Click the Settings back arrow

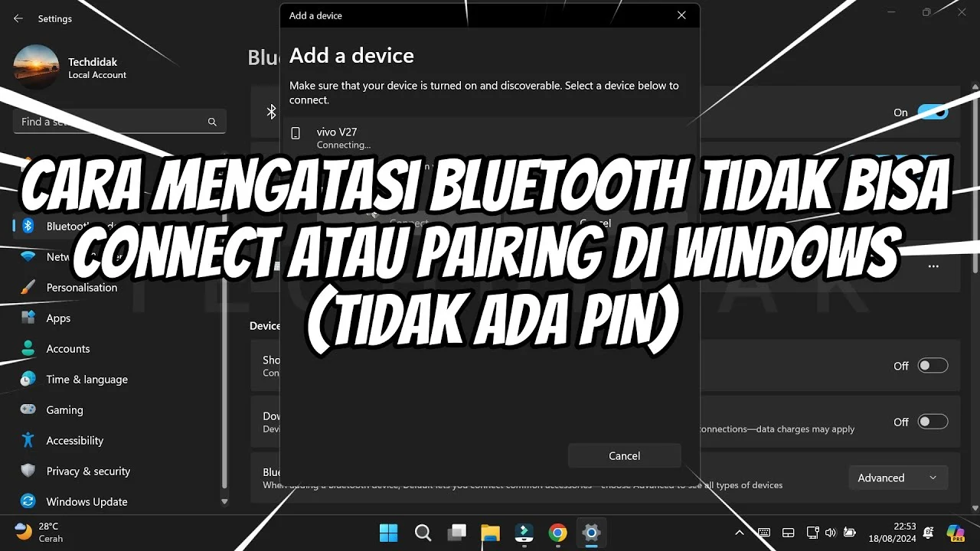tap(18, 18)
